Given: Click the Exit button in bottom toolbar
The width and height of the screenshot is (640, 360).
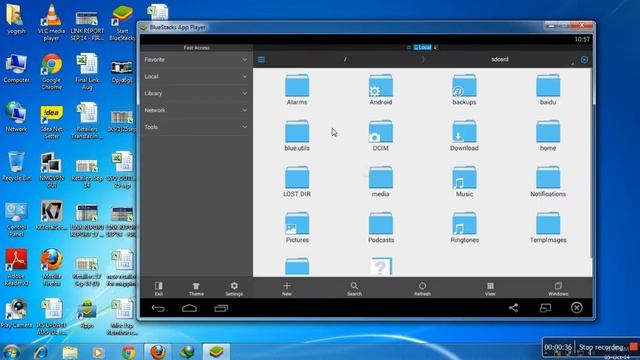Looking at the screenshot, I should coord(159,288).
